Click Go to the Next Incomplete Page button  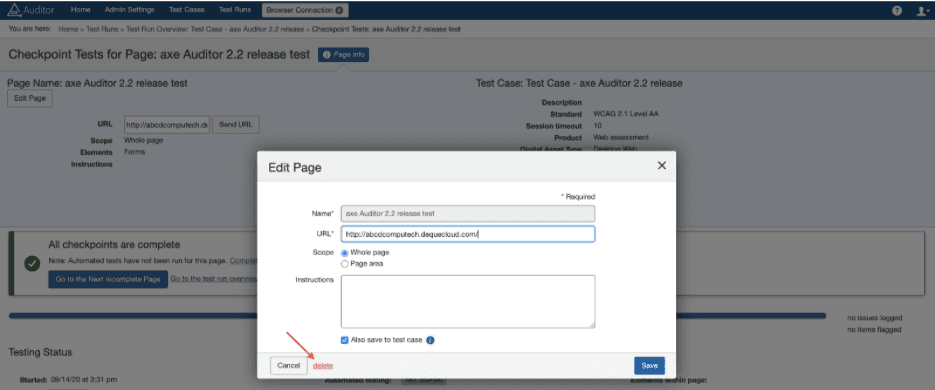tap(108, 279)
